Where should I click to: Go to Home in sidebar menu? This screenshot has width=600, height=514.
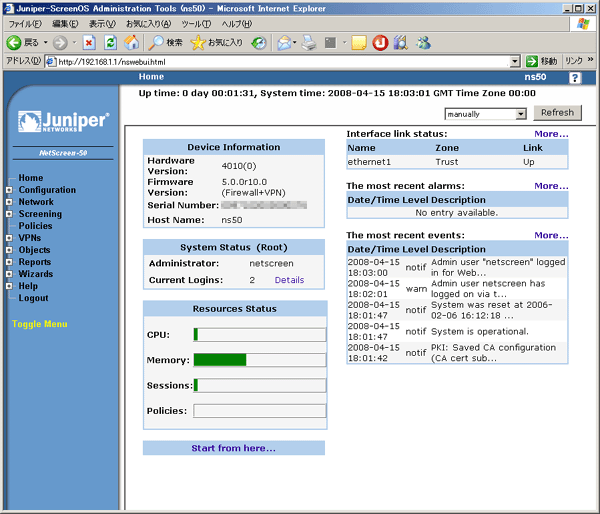[x=31, y=178]
